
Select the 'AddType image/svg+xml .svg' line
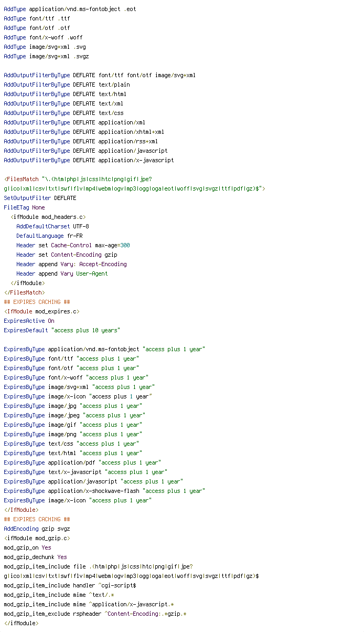click(45, 47)
